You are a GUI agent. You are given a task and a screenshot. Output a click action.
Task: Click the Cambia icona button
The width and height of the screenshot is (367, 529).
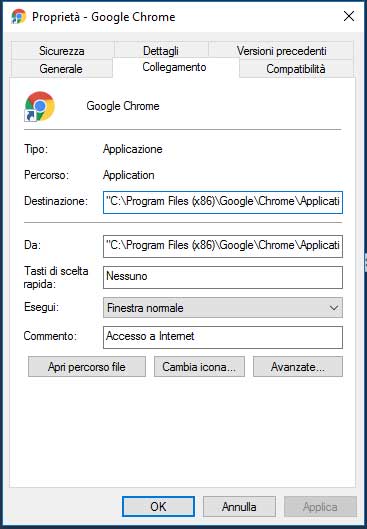[199, 367]
